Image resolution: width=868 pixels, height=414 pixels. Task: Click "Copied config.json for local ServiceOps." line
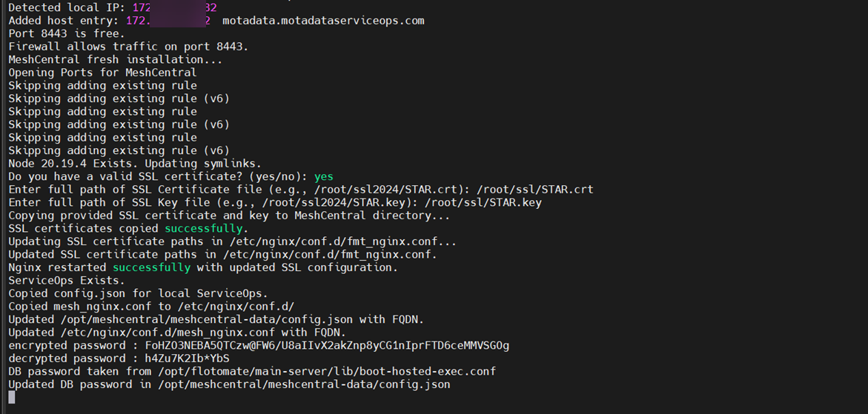138,293
